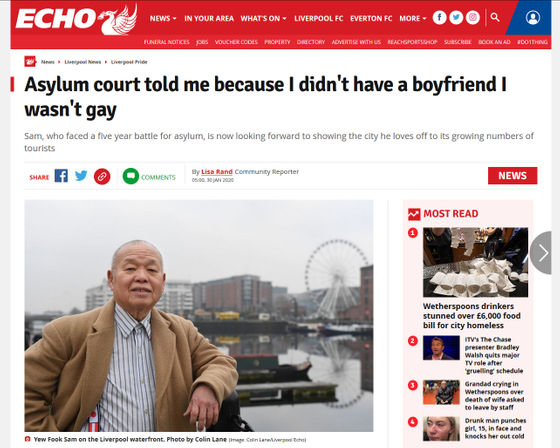The image size is (560, 448).
Task: Open the user account profile icon
Action: click(532, 18)
